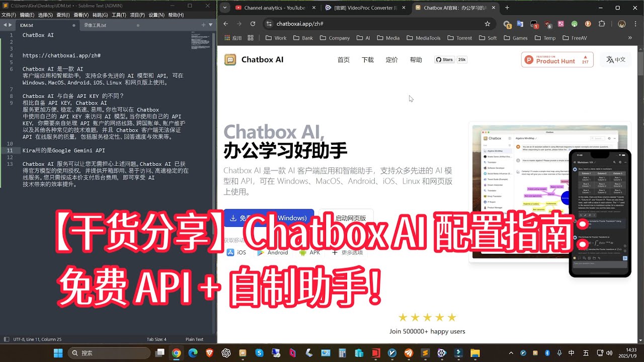Screen dimensions: 644x362
Task: Open Chrome tab search dropdown arrow
Action: point(225,8)
